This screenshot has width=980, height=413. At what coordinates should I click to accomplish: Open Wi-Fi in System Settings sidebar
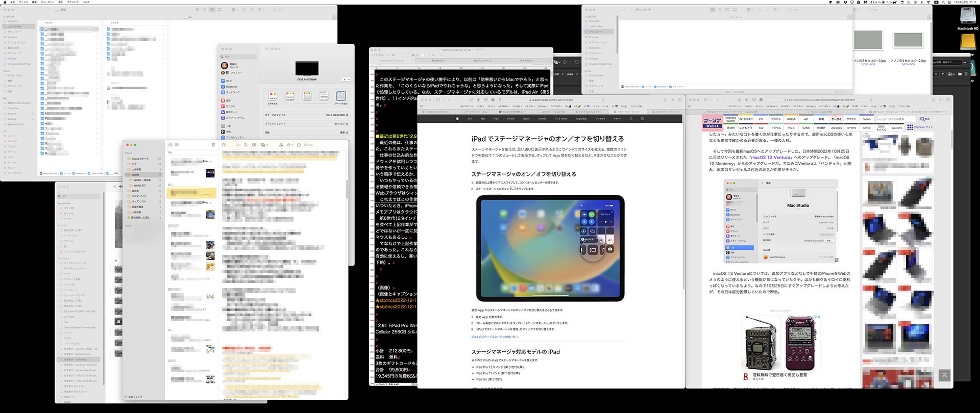pyautogui.click(x=229, y=81)
